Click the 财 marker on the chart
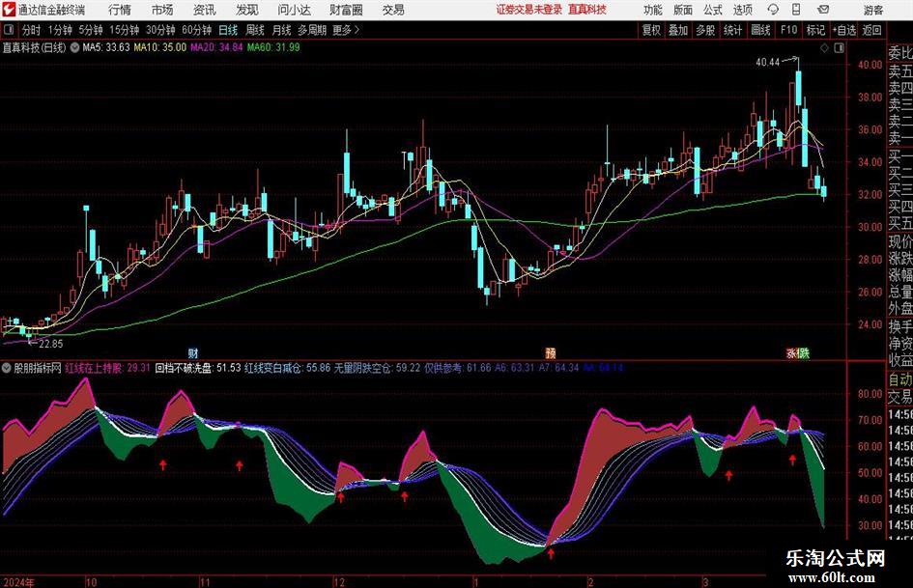The width and height of the screenshot is (913, 588). coord(193,352)
